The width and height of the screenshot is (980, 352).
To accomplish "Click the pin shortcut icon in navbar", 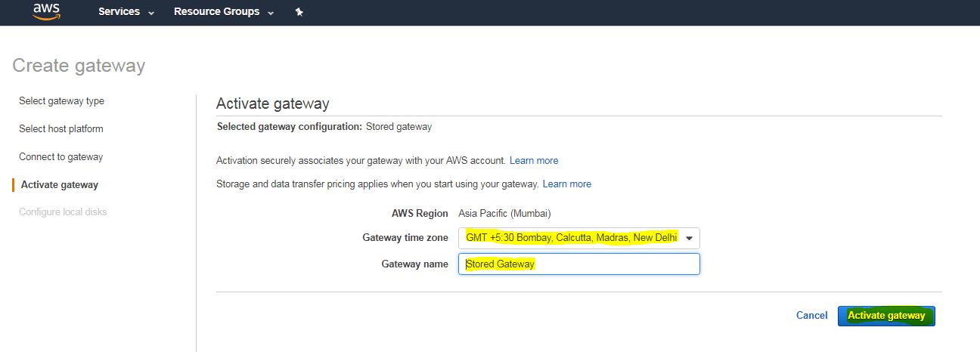I will pyautogui.click(x=299, y=12).
